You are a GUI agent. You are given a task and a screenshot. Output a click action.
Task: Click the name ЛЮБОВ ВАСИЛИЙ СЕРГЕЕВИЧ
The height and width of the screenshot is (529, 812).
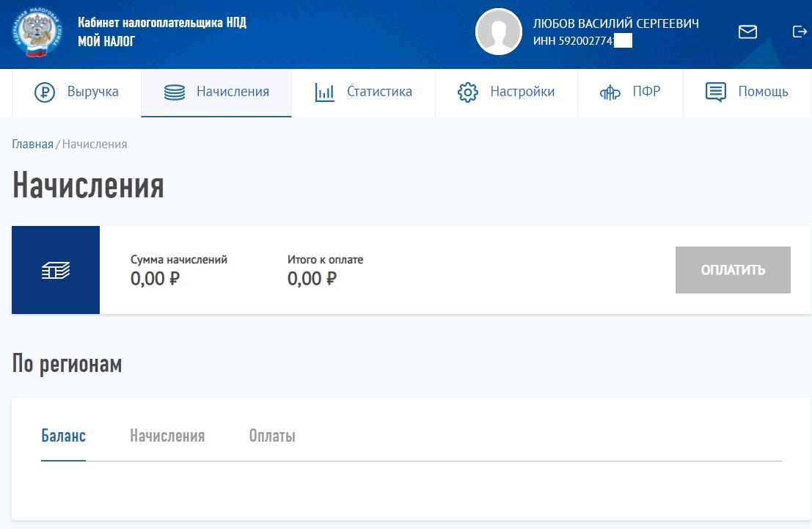[x=615, y=23]
